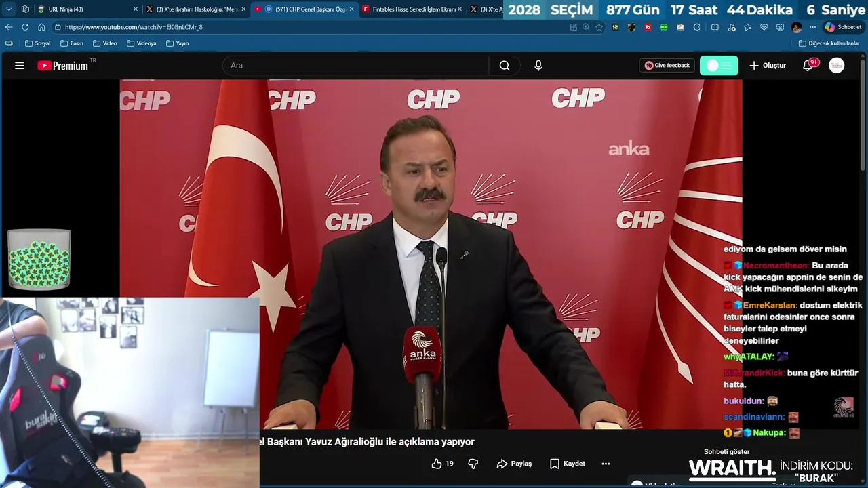Start voice search with microphone icon
The height and width of the screenshot is (488, 868).
pyautogui.click(x=538, y=66)
